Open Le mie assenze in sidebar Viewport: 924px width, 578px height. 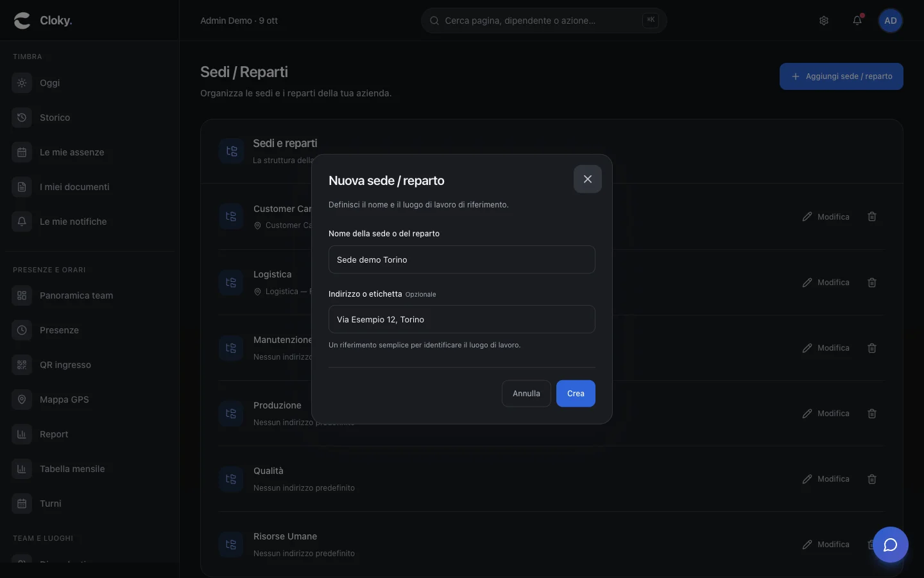[x=90, y=152]
